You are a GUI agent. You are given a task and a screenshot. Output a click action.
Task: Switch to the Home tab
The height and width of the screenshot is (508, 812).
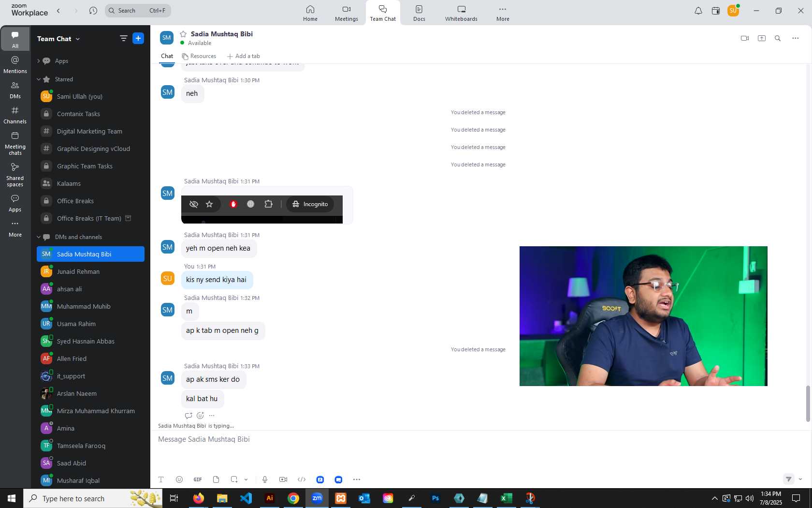tap(310, 13)
